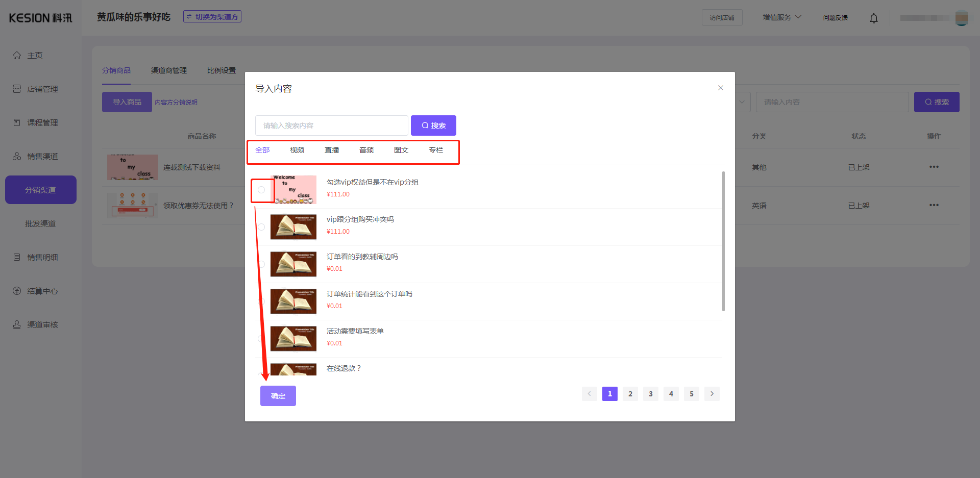Click the item title 订单看的到教辅周边吗

click(362, 257)
